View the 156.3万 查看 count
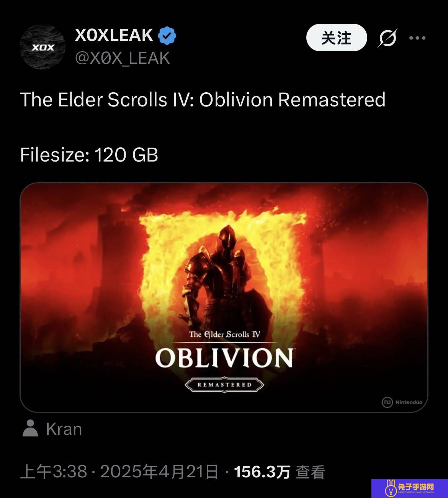 pos(280,472)
